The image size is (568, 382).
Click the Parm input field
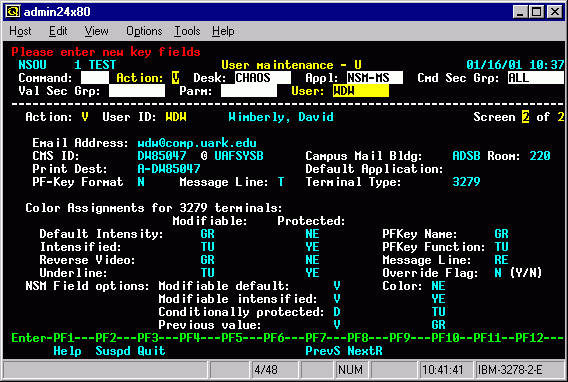(249, 91)
